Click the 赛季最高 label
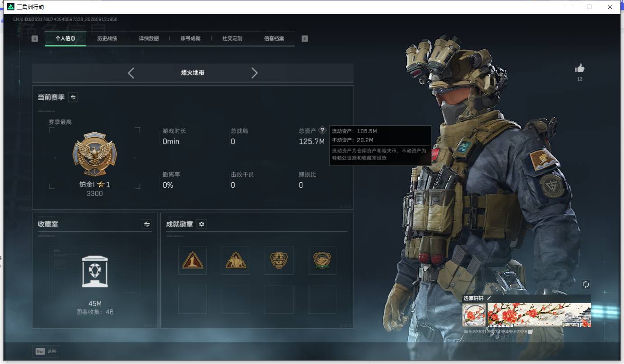 60,122
